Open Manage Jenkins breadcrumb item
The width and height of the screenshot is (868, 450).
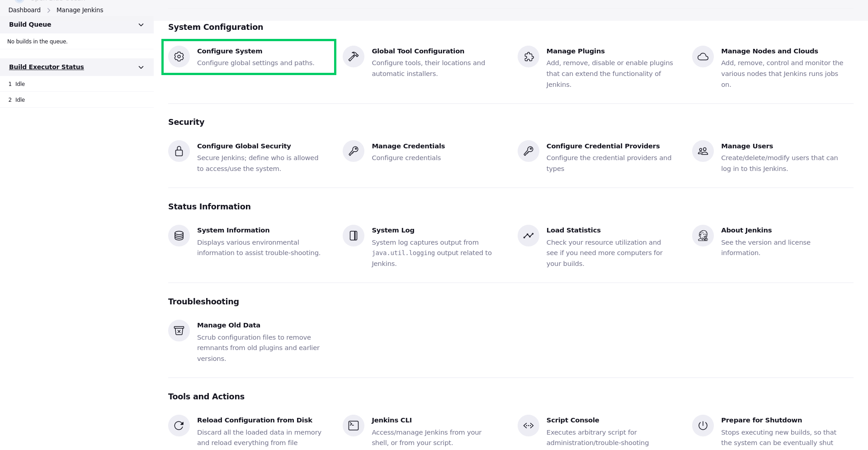click(80, 10)
